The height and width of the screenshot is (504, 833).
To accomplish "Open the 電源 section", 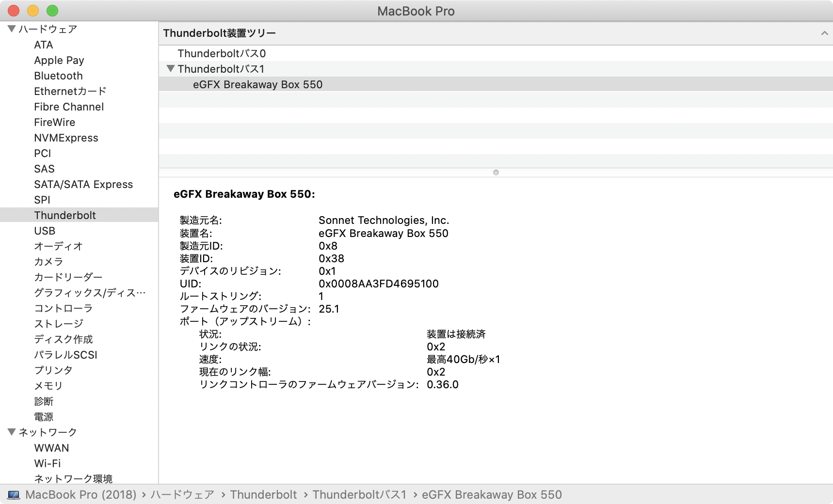I will [43, 416].
